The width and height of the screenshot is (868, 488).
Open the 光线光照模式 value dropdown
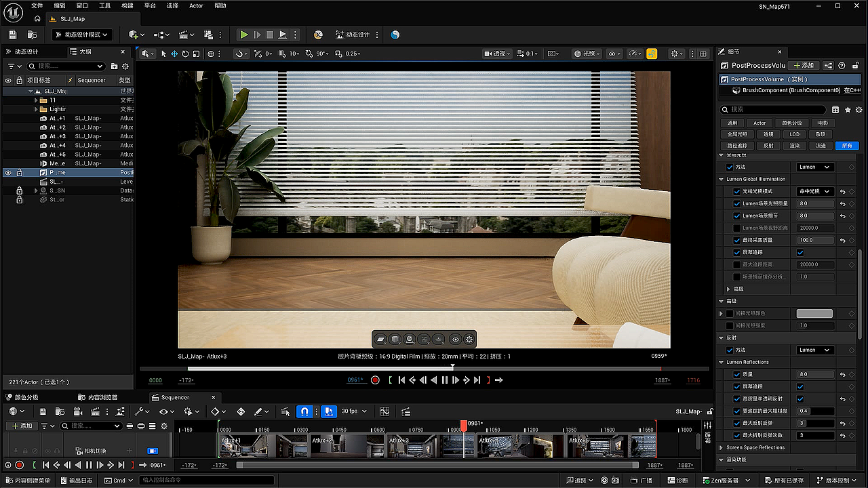[814, 191]
